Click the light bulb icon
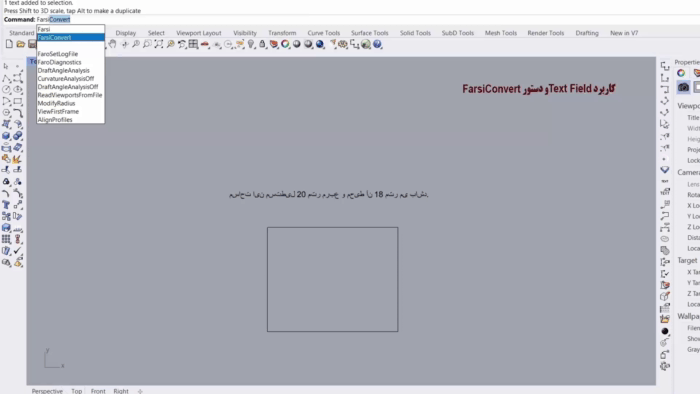The image size is (700, 394). tap(251, 44)
